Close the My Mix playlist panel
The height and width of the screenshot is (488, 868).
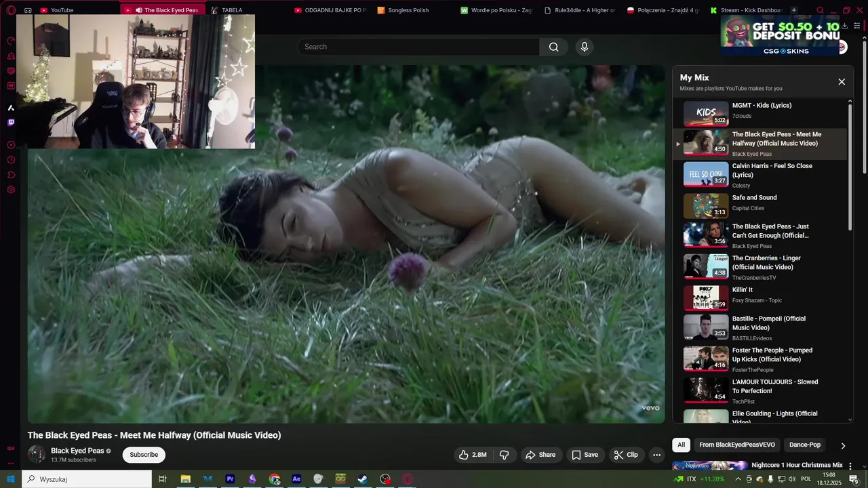point(842,82)
